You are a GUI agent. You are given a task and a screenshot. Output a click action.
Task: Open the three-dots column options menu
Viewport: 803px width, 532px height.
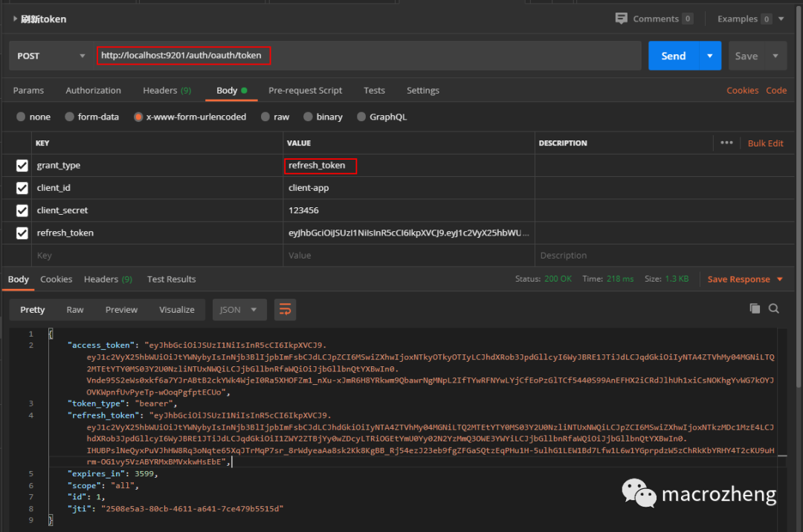[x=726, y=143]
